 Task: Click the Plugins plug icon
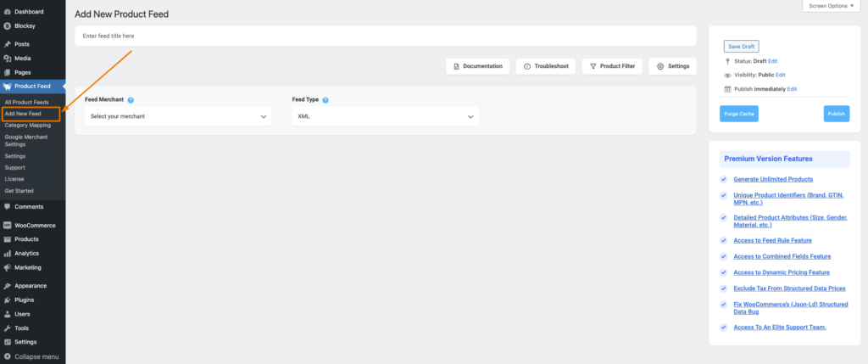pyautogui.click(x=7, y=300)
